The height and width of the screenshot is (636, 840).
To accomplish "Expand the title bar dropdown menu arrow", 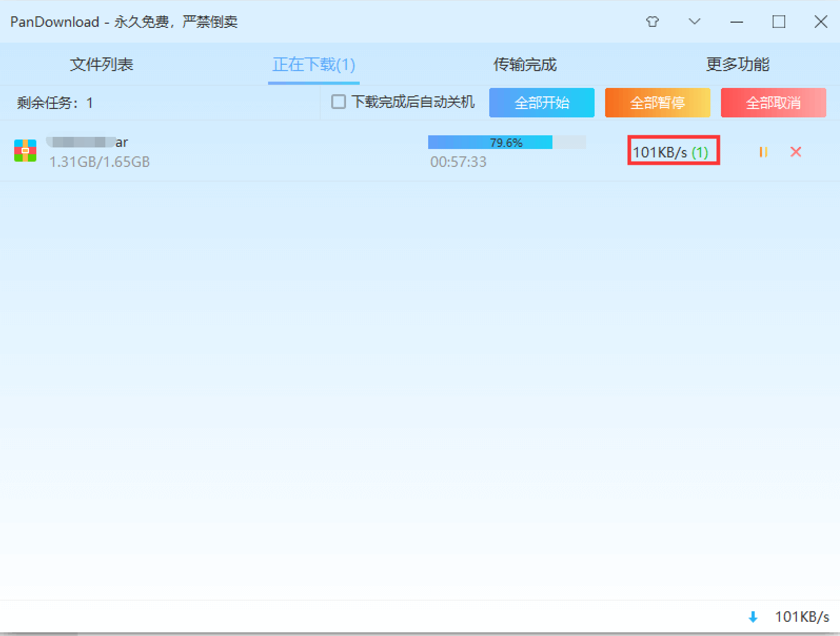I will click(695, 22).
